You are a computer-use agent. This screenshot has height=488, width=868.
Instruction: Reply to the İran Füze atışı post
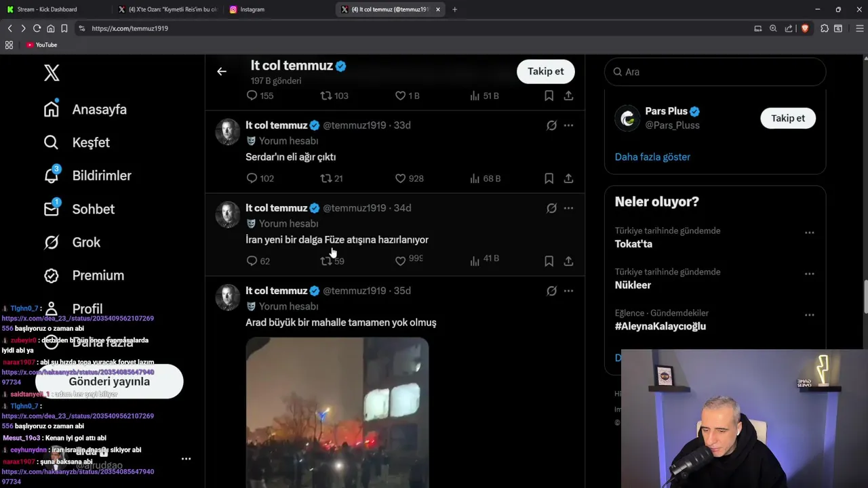(258, 261)
